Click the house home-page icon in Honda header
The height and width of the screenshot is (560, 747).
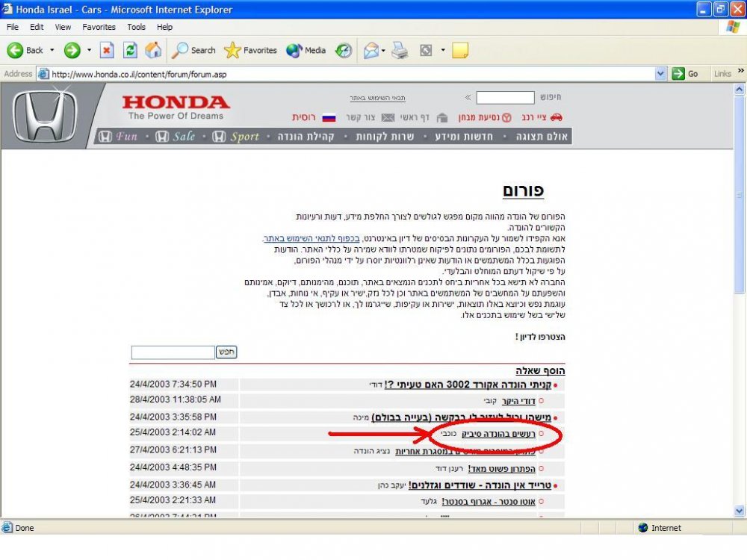point(442,118)
